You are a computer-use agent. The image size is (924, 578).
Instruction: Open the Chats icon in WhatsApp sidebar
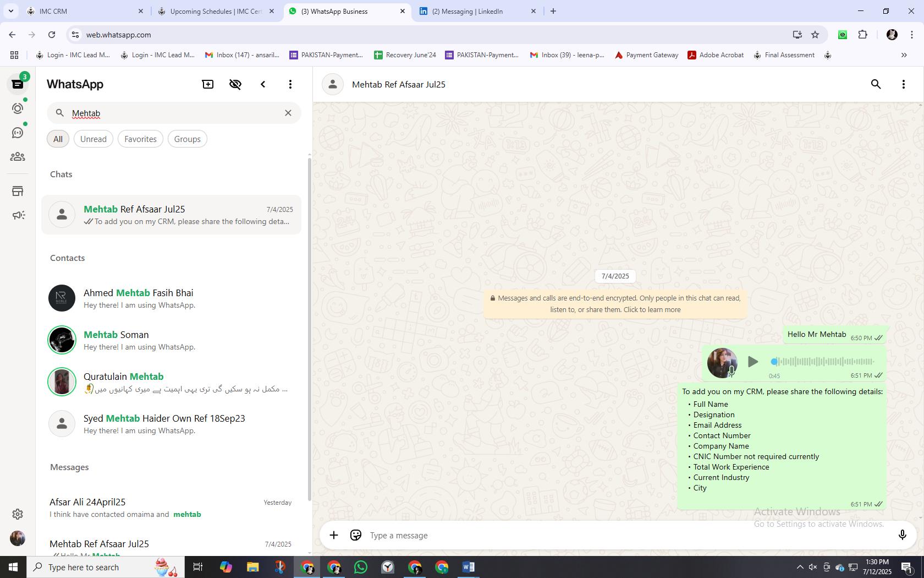[x=18, y=84]
